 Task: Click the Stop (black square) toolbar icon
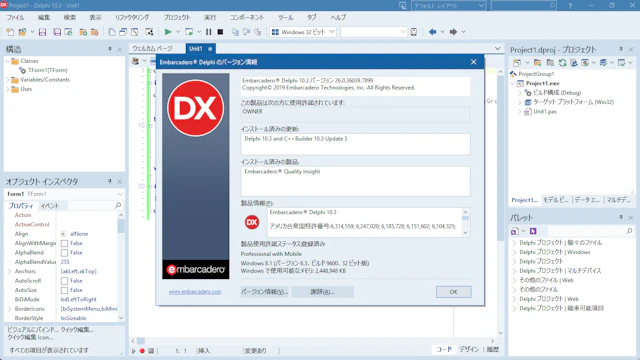(220, 32)
